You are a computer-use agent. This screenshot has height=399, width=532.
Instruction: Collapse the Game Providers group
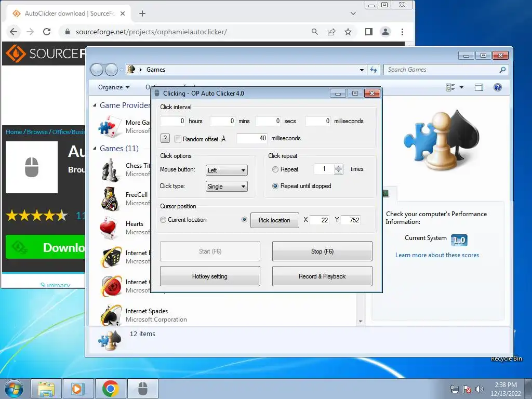pyautogui.click(x=95, y=105)
